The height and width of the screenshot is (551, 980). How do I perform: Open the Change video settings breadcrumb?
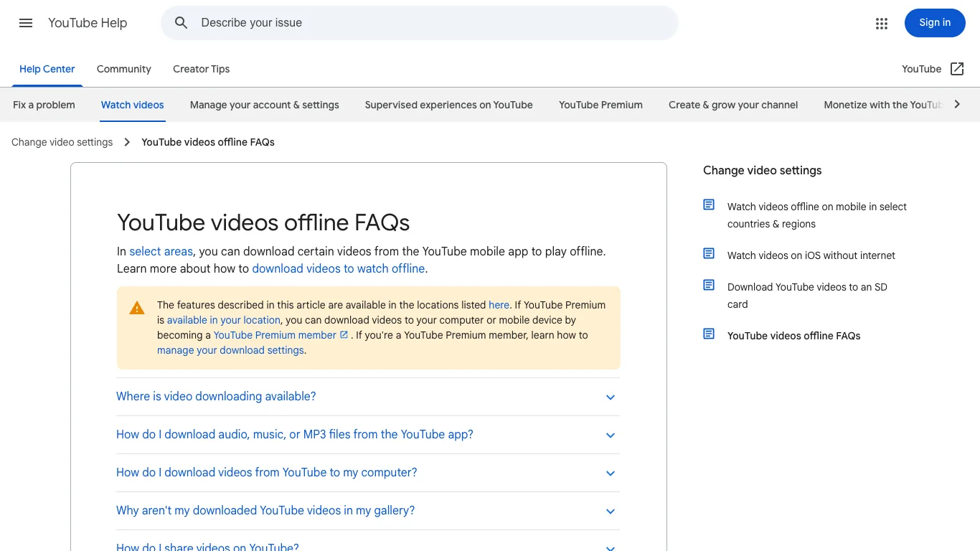(62, 142)
